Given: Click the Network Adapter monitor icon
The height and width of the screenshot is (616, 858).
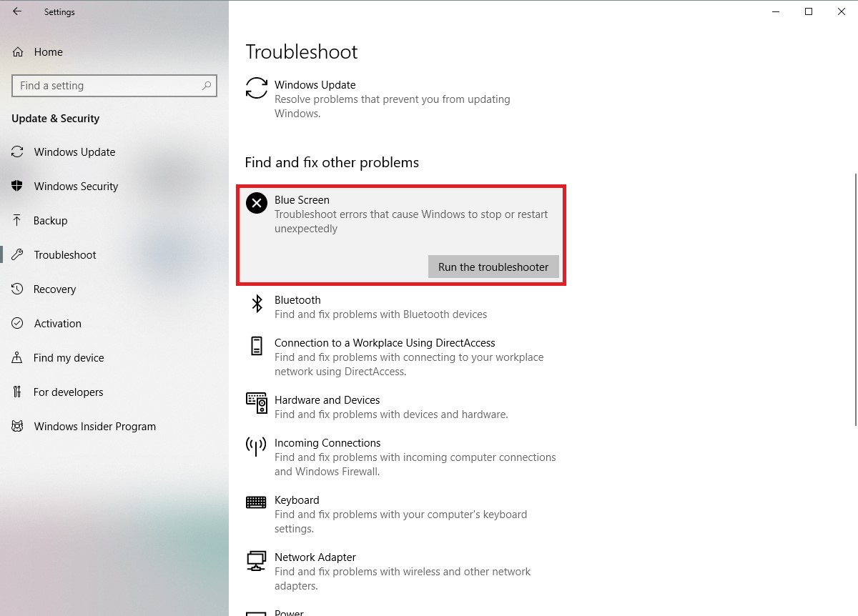Looking at the screenshot, I should coord(256,560).
